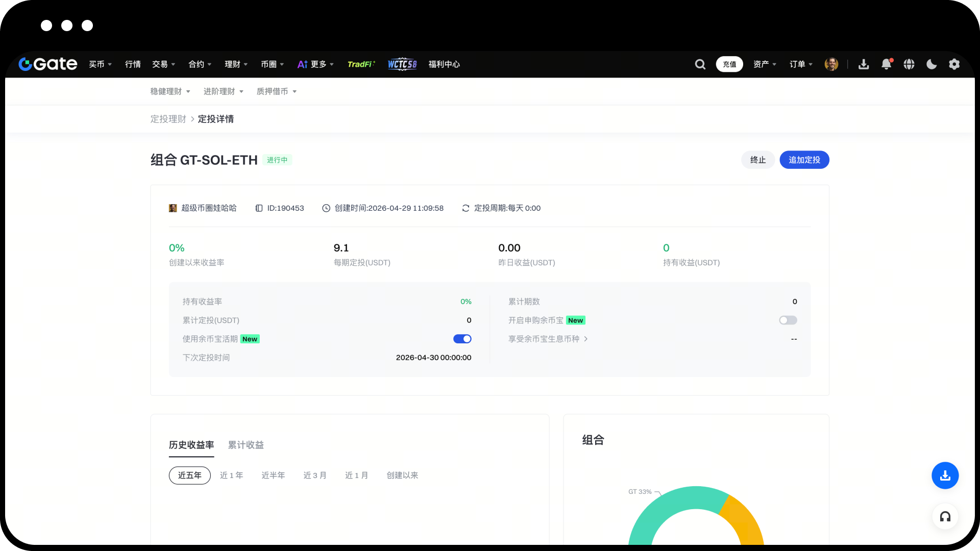Viewport: 980px width, 551px height.
Task: Select the 近五年 time range
Action: (x=190, y=475)
